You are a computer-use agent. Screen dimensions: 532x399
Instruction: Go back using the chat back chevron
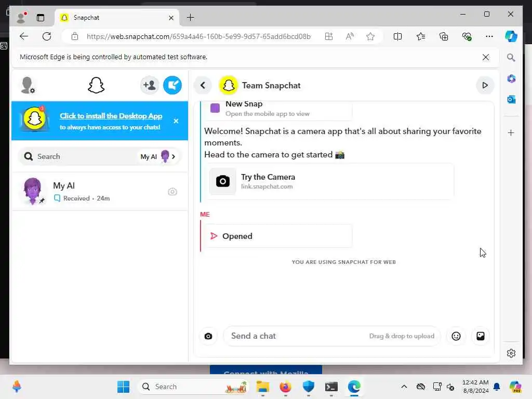203,85
